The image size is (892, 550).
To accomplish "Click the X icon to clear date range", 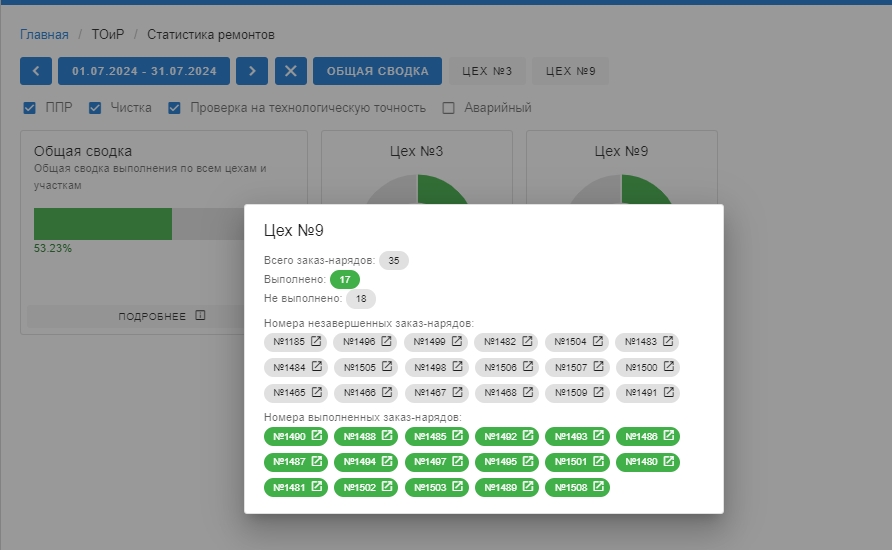I will pos(291,71).
